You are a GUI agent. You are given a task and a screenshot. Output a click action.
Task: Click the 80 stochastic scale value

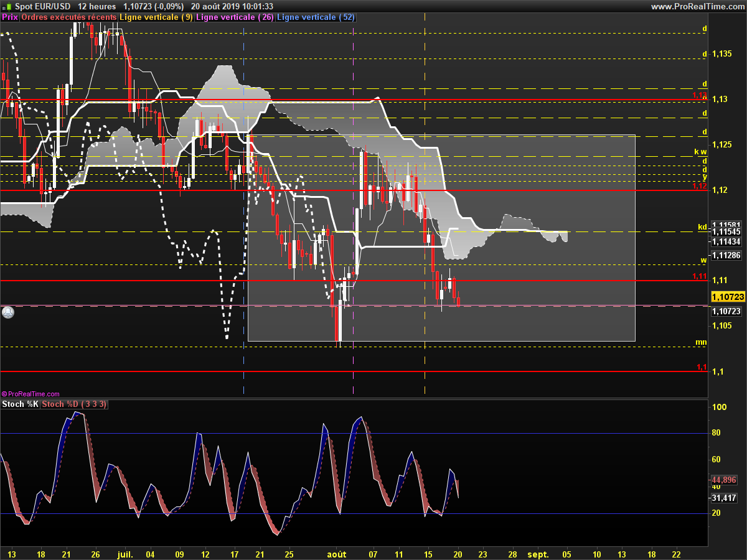717,433
